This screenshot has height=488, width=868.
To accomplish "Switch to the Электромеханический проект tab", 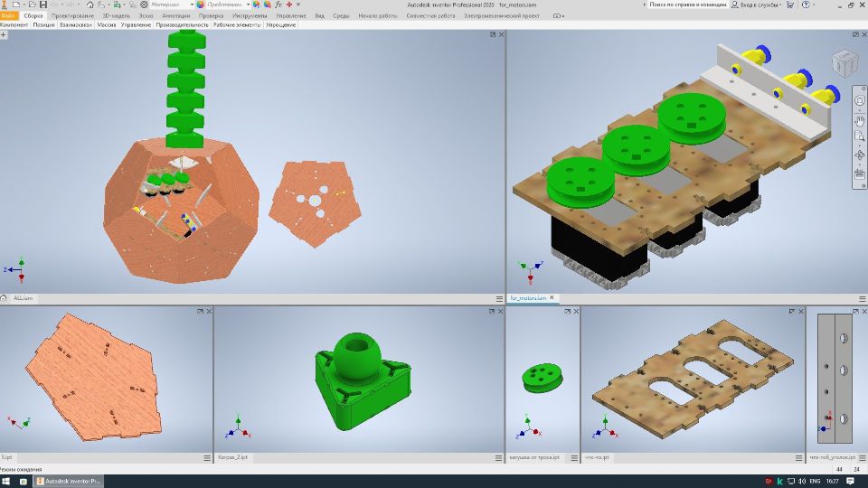I will click(502, 16).
